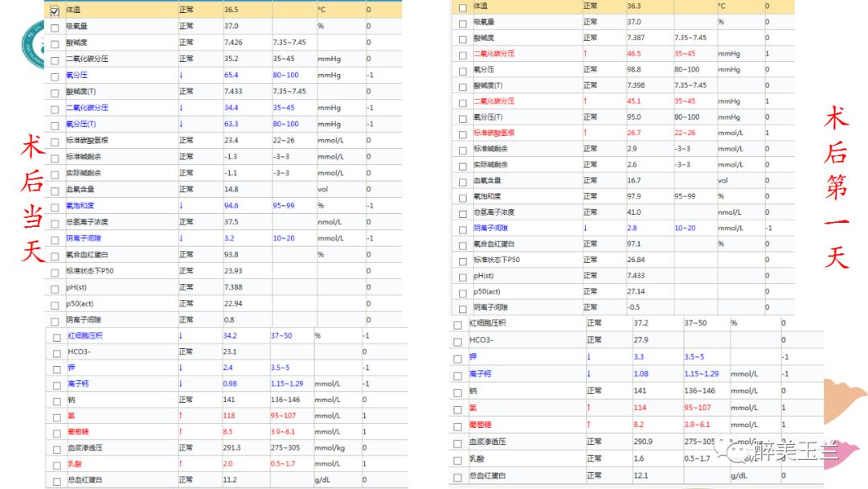The height and width of the screenshot is (489, 868).
Task: Check the 钾 2.4 row box in 术后当天 table
Action: coord(56,369)
